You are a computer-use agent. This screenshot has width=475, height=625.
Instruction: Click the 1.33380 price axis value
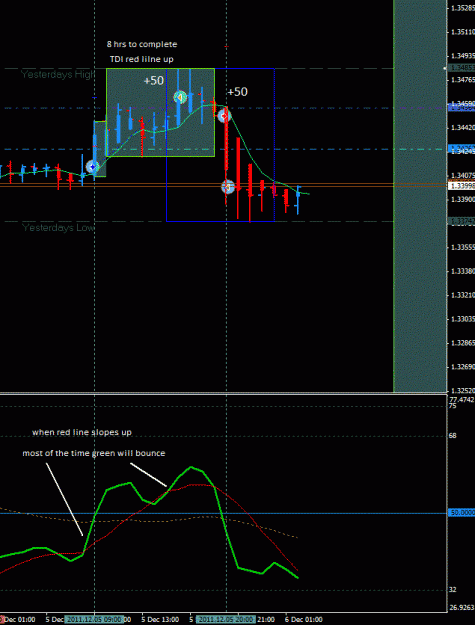(x=463, y=271)
